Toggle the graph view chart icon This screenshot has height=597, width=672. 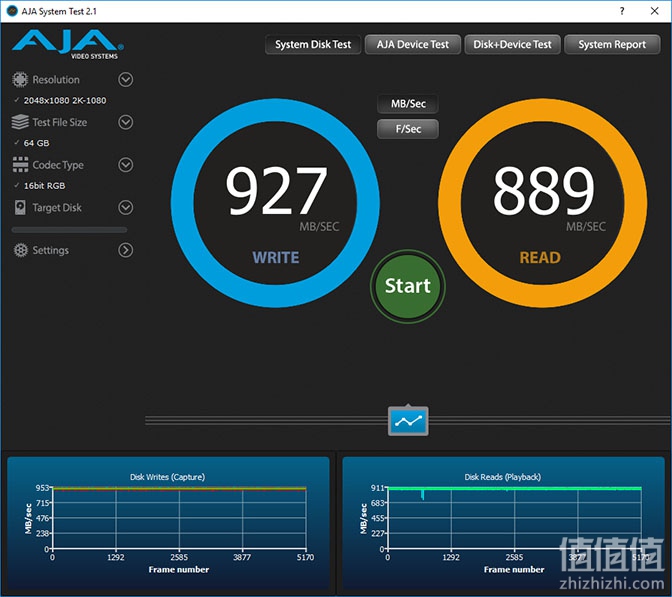point(408,421)
